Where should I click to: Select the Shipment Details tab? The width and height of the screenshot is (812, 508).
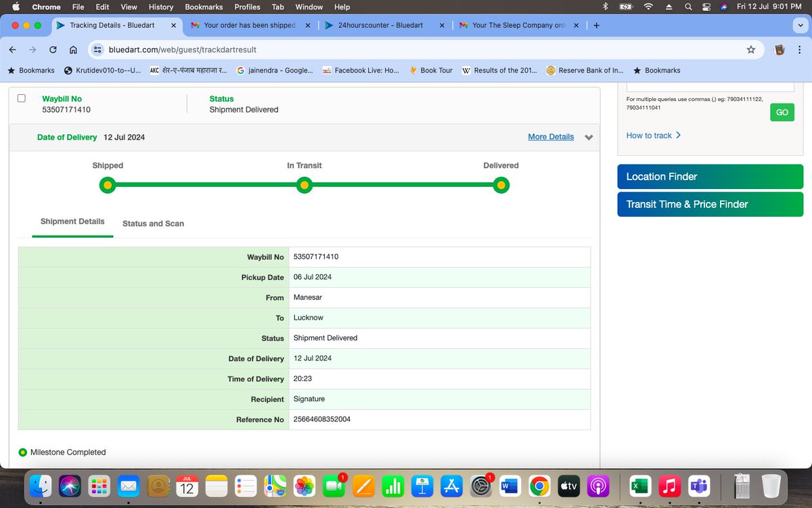pos(72,221)
